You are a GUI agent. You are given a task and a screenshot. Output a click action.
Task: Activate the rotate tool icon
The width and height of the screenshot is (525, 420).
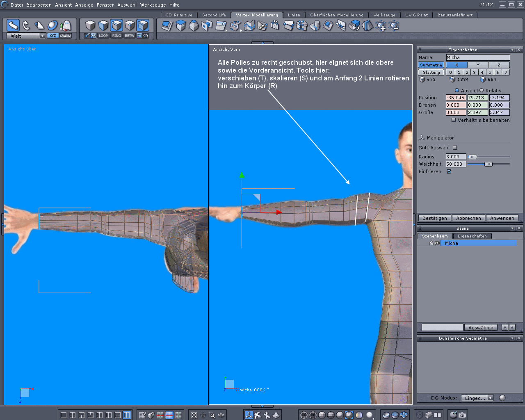pos(26,25)
